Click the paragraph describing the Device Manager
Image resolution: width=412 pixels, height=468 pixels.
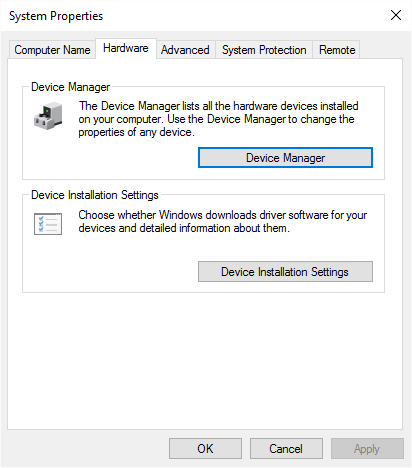pos(218,119)
